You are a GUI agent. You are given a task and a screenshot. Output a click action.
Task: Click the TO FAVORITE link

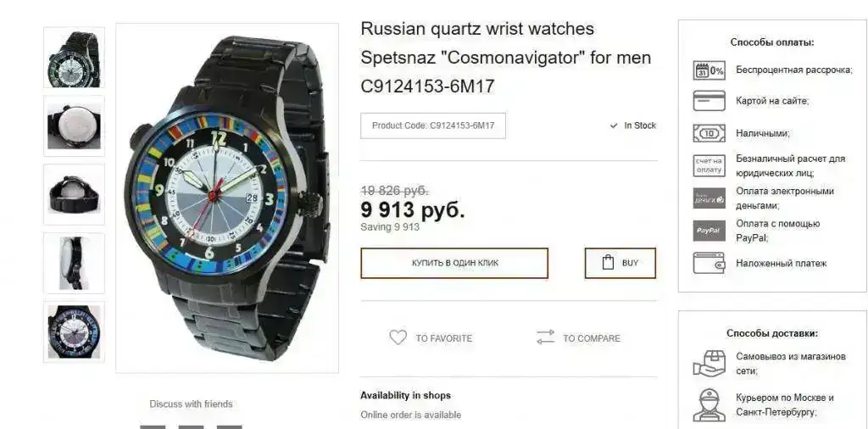444,338
